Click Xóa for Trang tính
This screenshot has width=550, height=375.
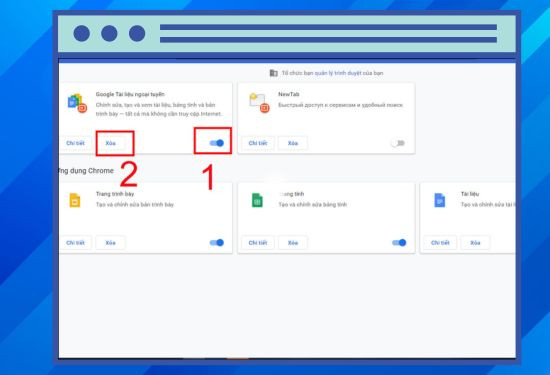[293, 243]
